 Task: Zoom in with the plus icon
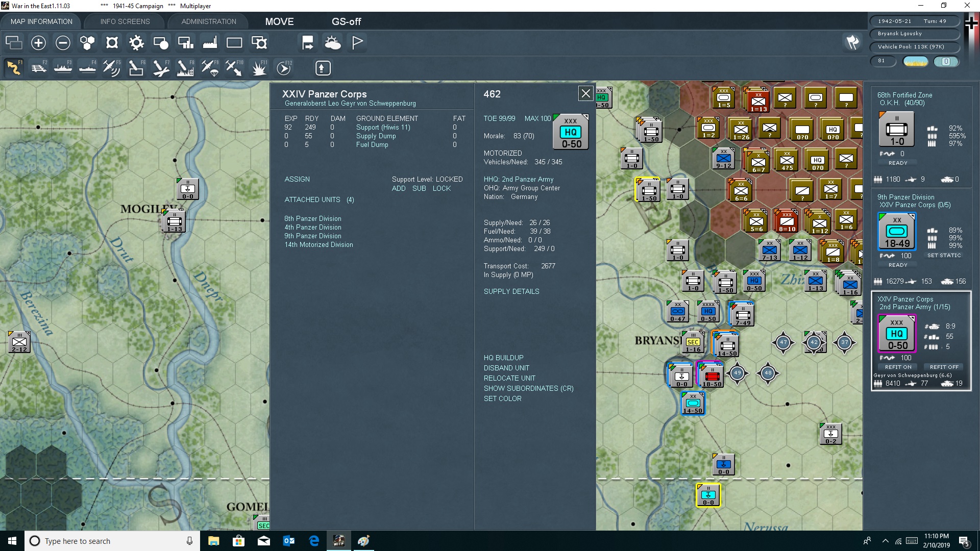38,43
